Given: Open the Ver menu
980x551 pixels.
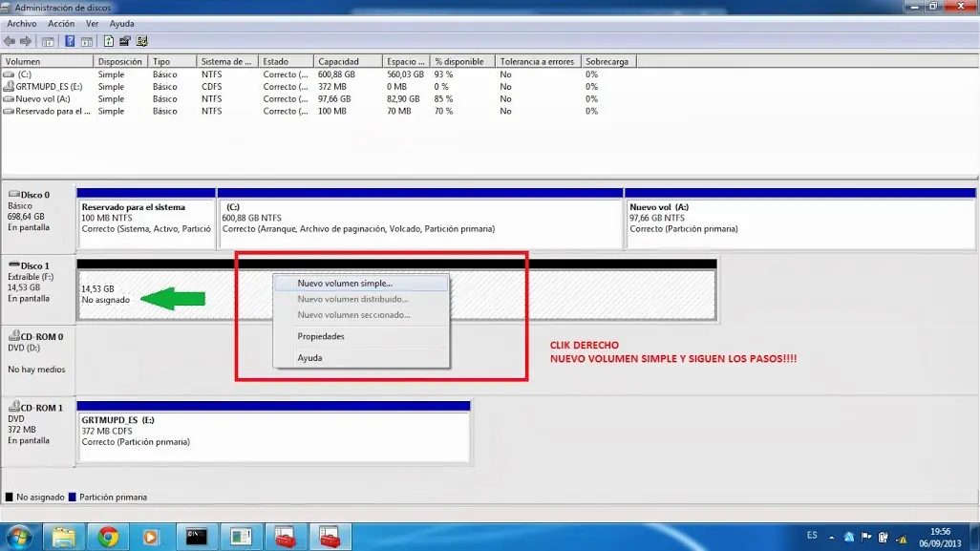Looking at the screenshot, I should tap(92, 23).
